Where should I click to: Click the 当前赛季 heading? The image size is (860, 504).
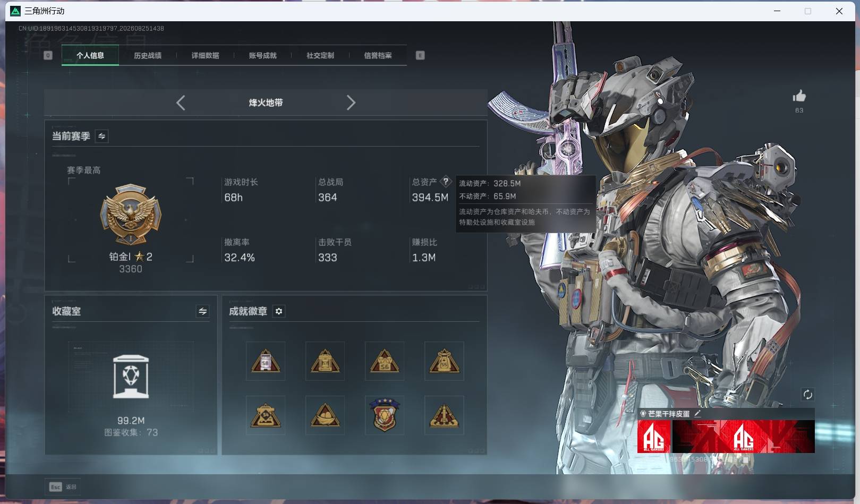71,136
